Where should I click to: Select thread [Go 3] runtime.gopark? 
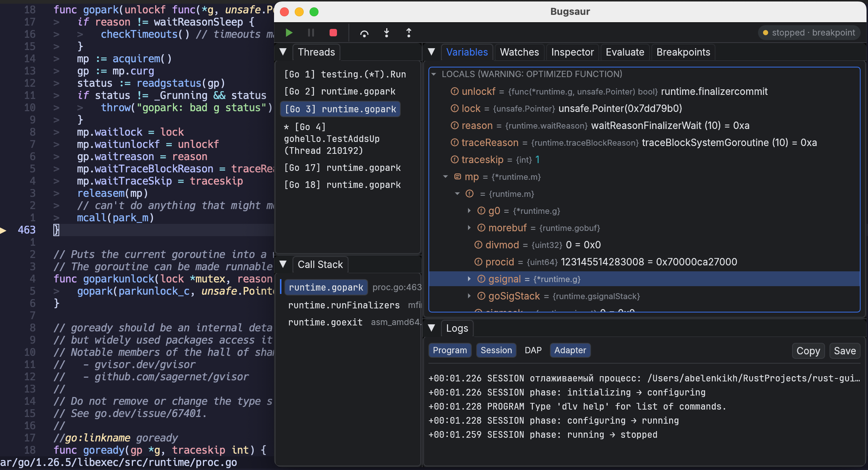(340, 109)
